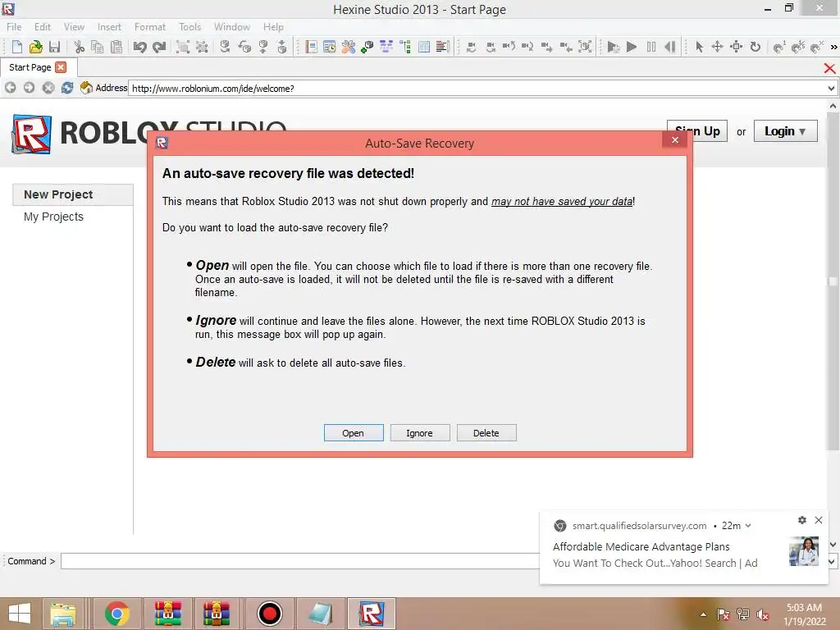Click the Sign Up button
This screenshot has height=630, width=840.
(710, 131)
